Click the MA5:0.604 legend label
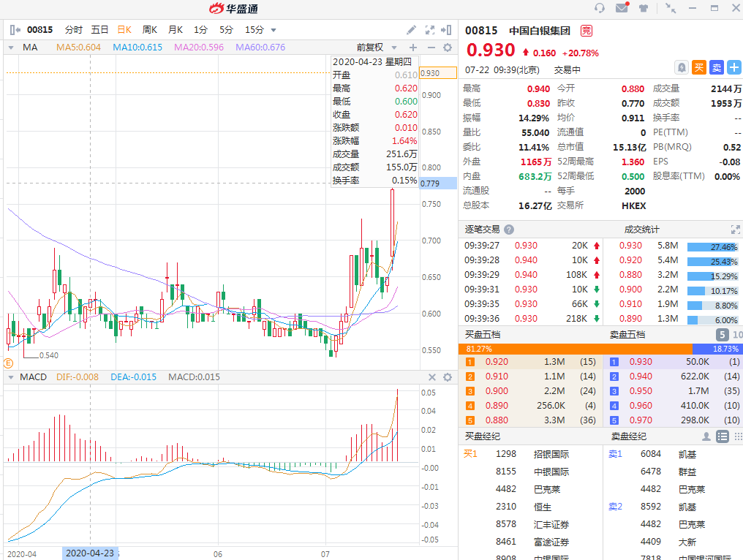The image size is (743, 560). [x=79, y=48]
